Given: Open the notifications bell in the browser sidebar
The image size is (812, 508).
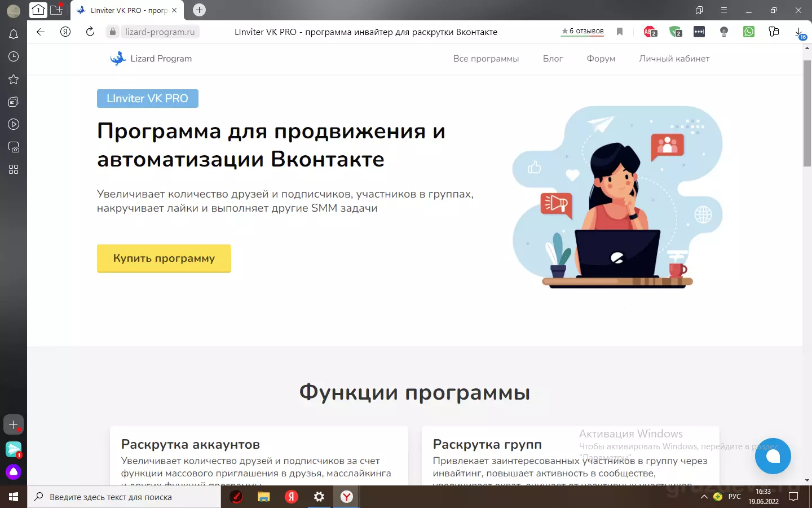Looking at the screenshot, I should (14, 34).
